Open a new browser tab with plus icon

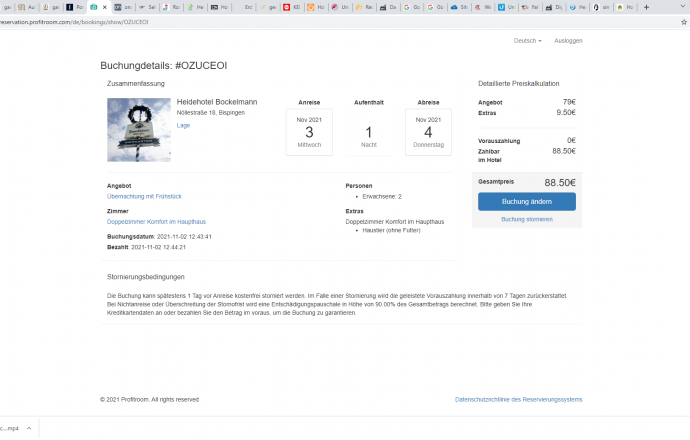tap(645, 7)
